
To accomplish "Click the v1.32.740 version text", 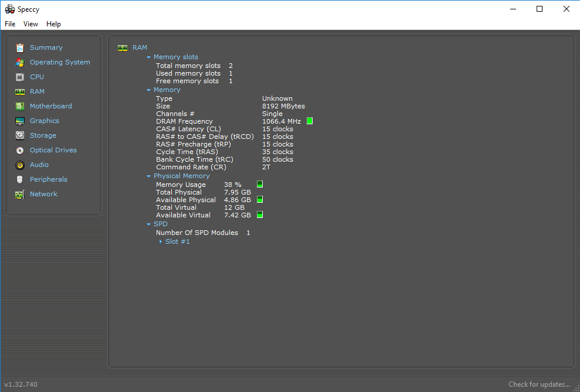I will (x=21, y=384).
